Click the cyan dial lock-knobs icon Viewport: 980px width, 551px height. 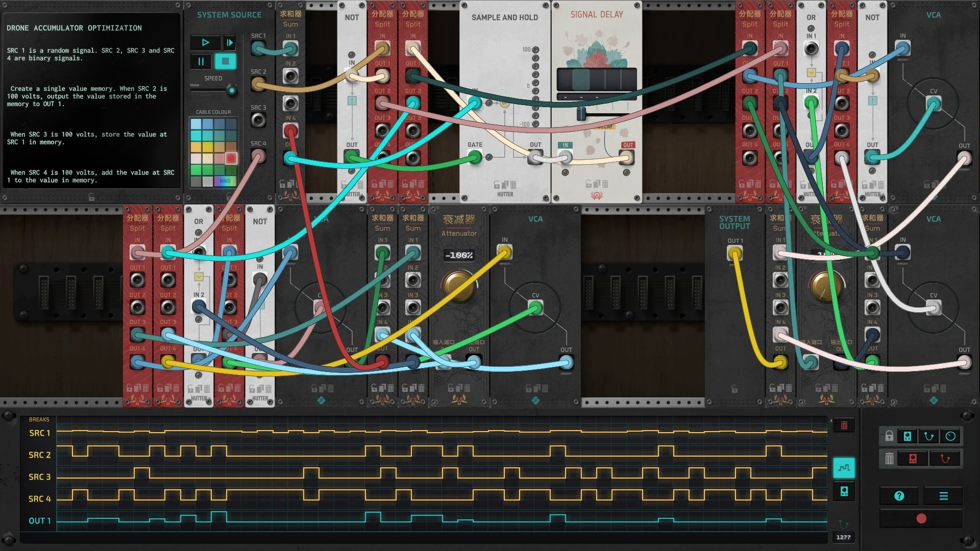950,436
